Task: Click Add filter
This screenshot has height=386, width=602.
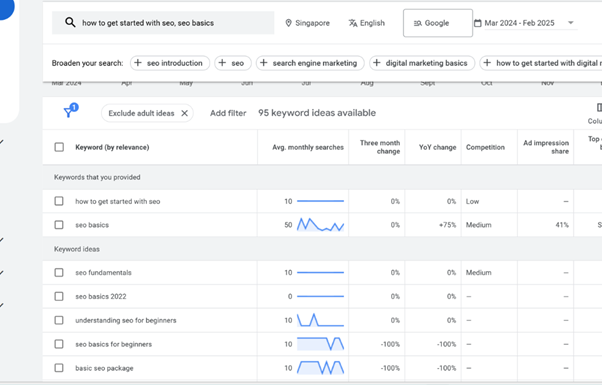Action: click(228, 113)
